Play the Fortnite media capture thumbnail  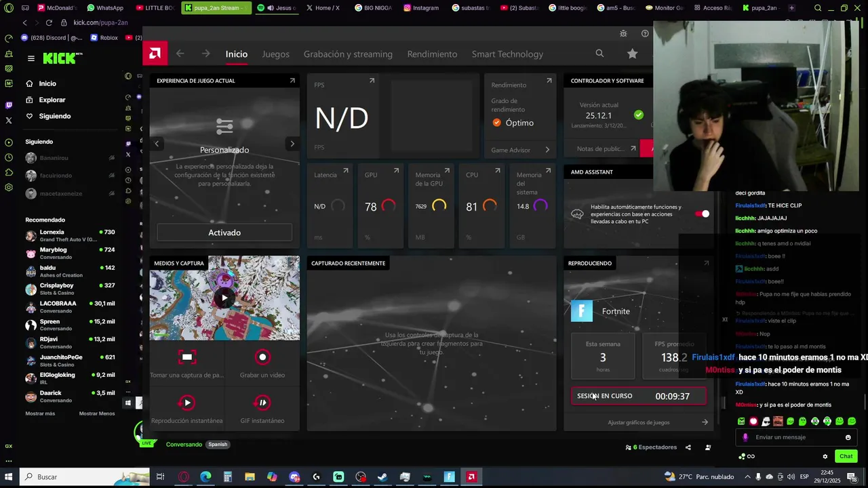coord(224,298)
